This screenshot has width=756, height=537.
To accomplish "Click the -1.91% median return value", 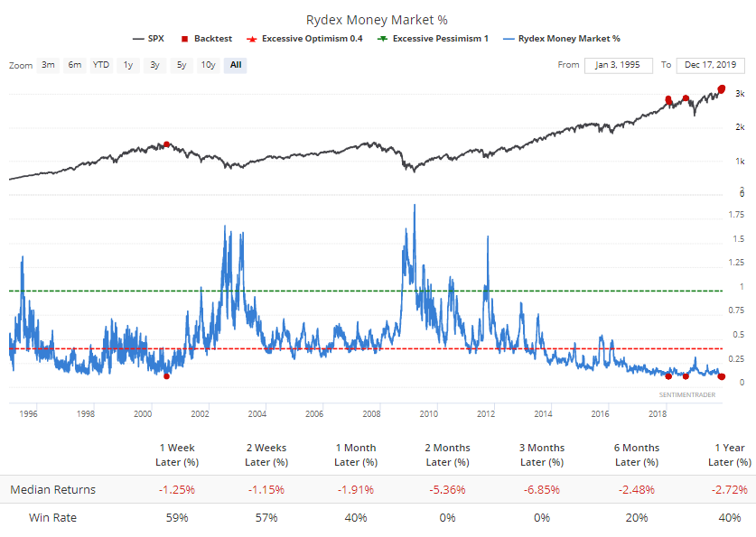I will click(356, 490).
